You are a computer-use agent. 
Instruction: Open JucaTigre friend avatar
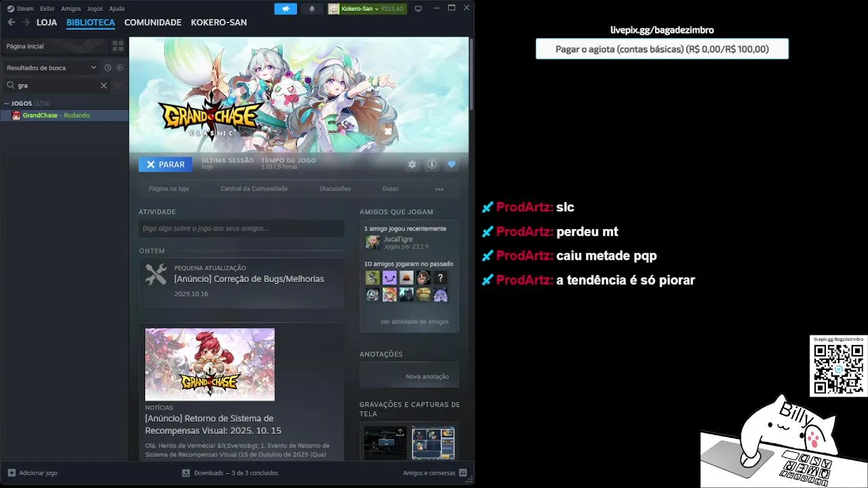point(372,242)
